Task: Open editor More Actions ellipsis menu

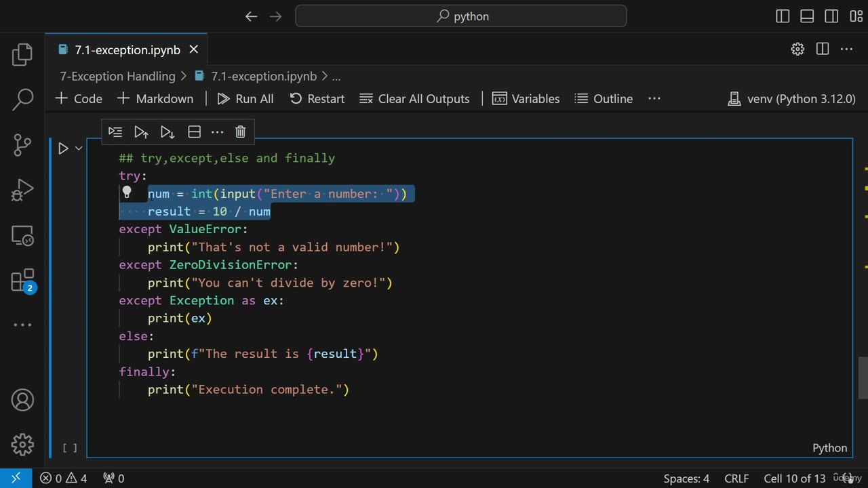Action: (846, 49)
